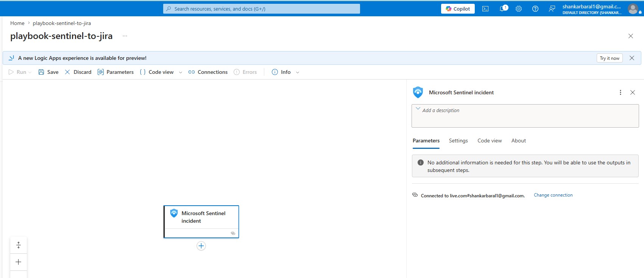Switch to Code view in toolbar
Image resolution: width=644 pixels, height=278 pixels.
[157, 72]
